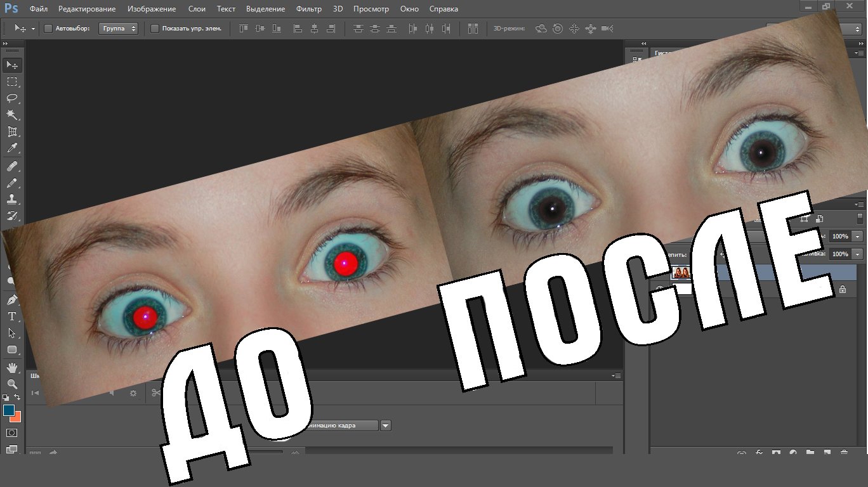Viewport: 868px width, 487px height.
Task: Select the Lasso tool
Action: [x=12, y=98]
